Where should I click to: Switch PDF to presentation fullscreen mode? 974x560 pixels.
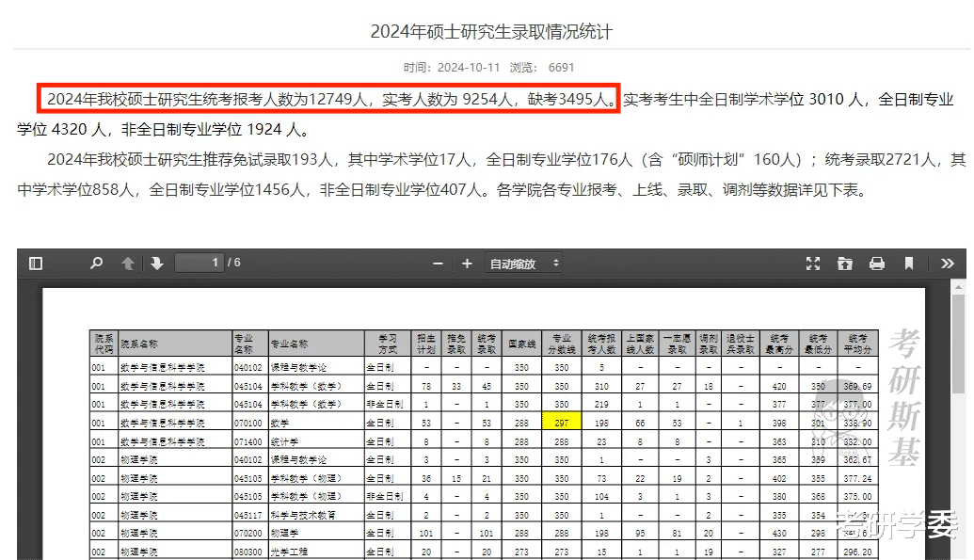813,264
